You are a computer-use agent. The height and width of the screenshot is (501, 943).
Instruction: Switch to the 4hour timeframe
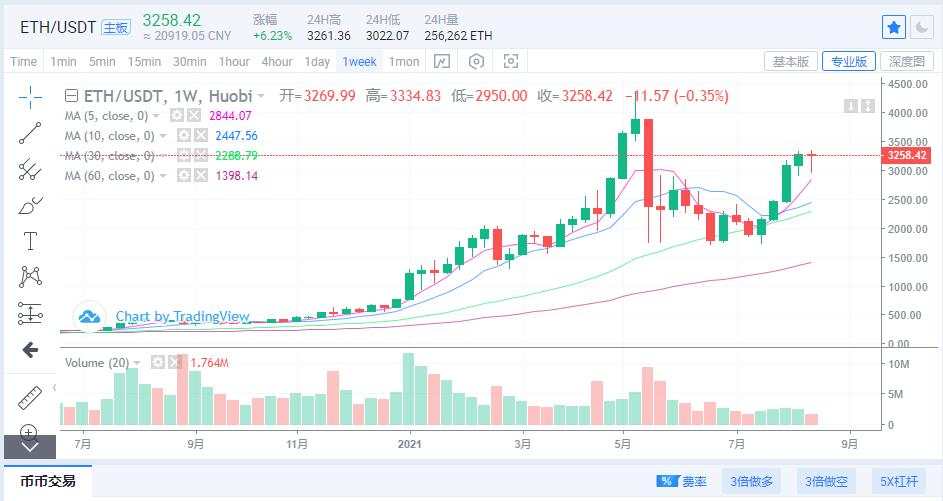(x=277, y=61)
